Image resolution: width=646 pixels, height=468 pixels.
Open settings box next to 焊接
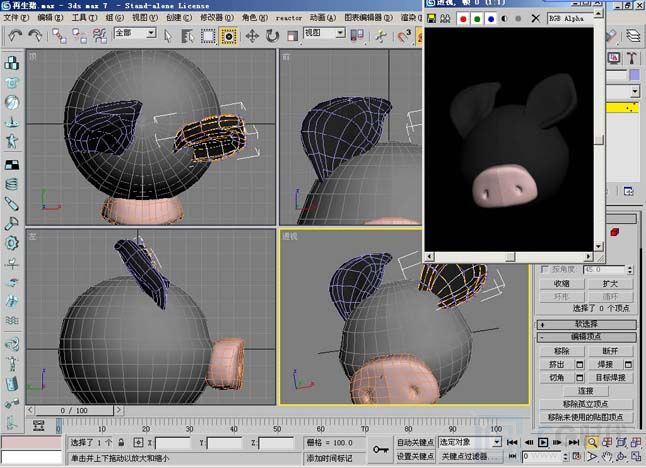click(x=628, y=364)
